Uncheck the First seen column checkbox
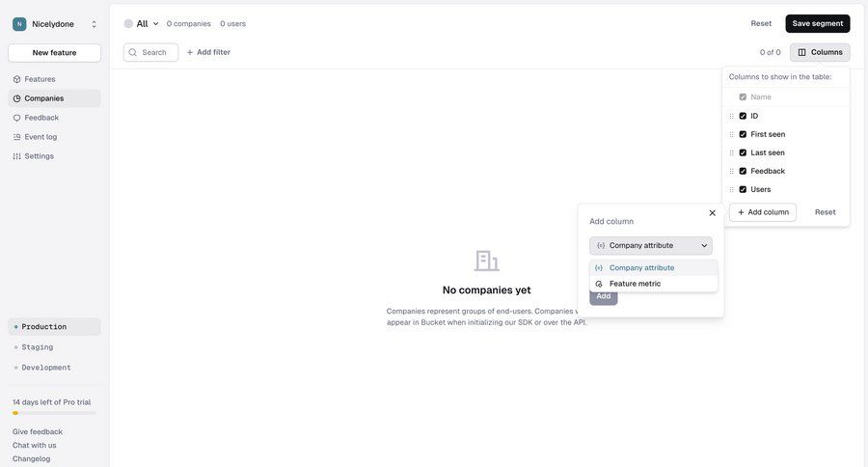 pyautogui.click(x=743, y=134)
